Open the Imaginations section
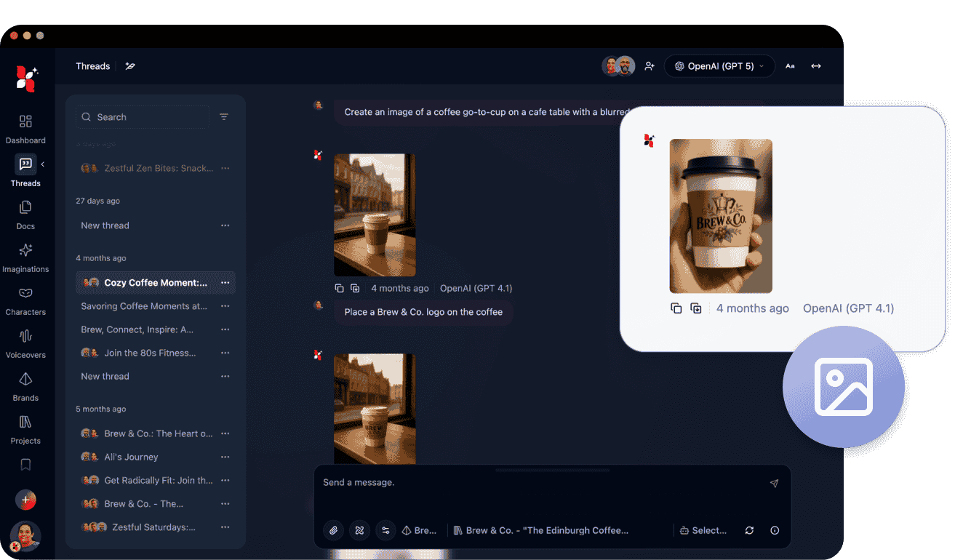963x560 pixels. [25, 257]
